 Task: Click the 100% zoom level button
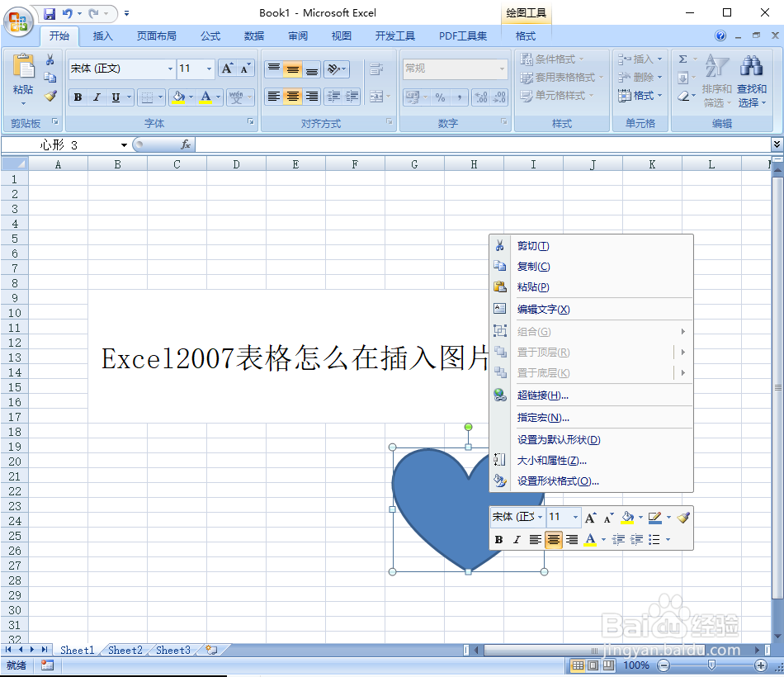[x=636, y=665]
